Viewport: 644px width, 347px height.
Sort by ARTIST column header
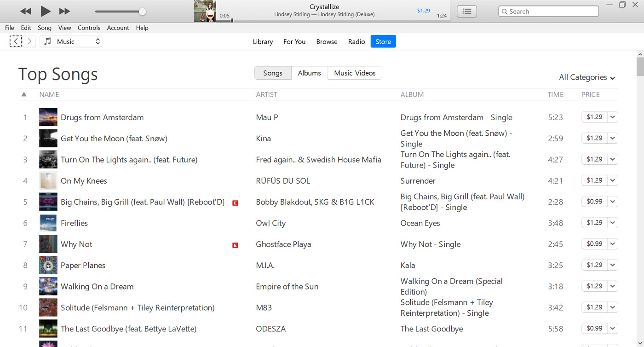pos(267,94)
